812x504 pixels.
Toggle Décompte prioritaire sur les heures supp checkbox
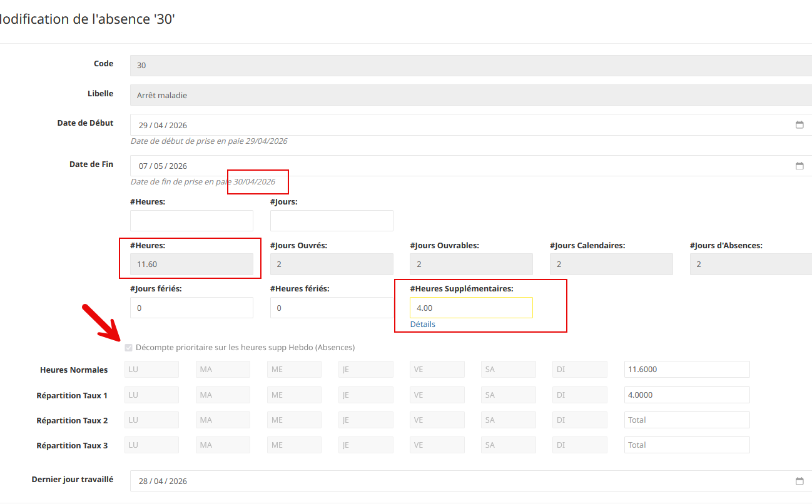pyautogui.click(x=129, y=348)
